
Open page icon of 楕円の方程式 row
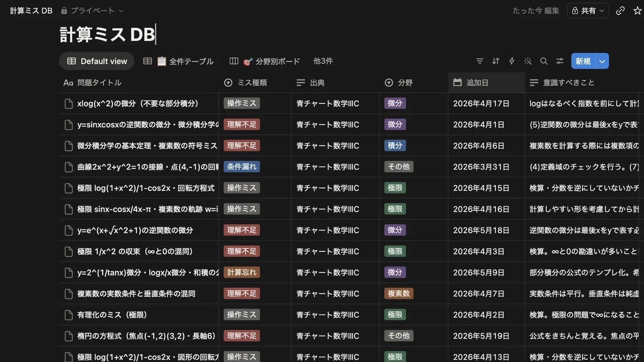[x=69, y=336]
